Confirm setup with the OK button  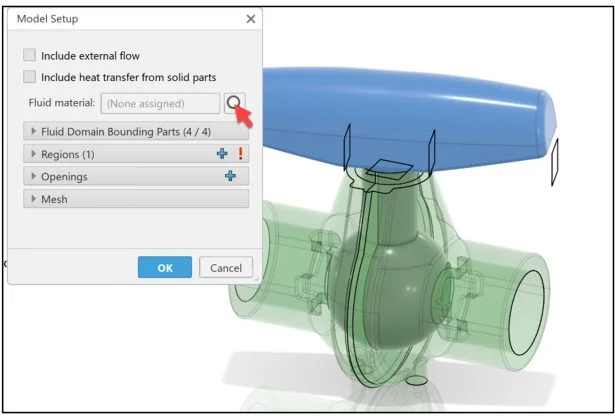click(x=165, y=267)
